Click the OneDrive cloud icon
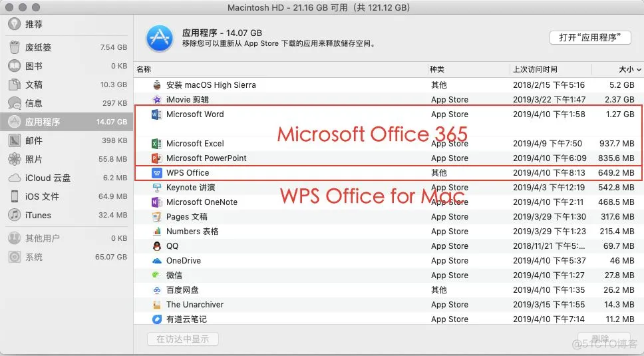 156,261
